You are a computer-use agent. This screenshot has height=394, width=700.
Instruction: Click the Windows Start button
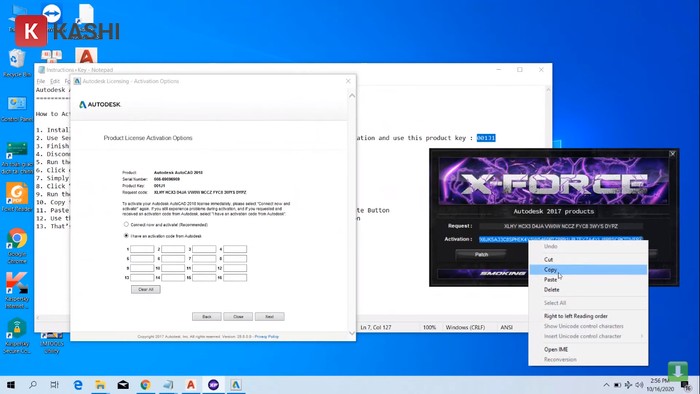tap(11, 385)
